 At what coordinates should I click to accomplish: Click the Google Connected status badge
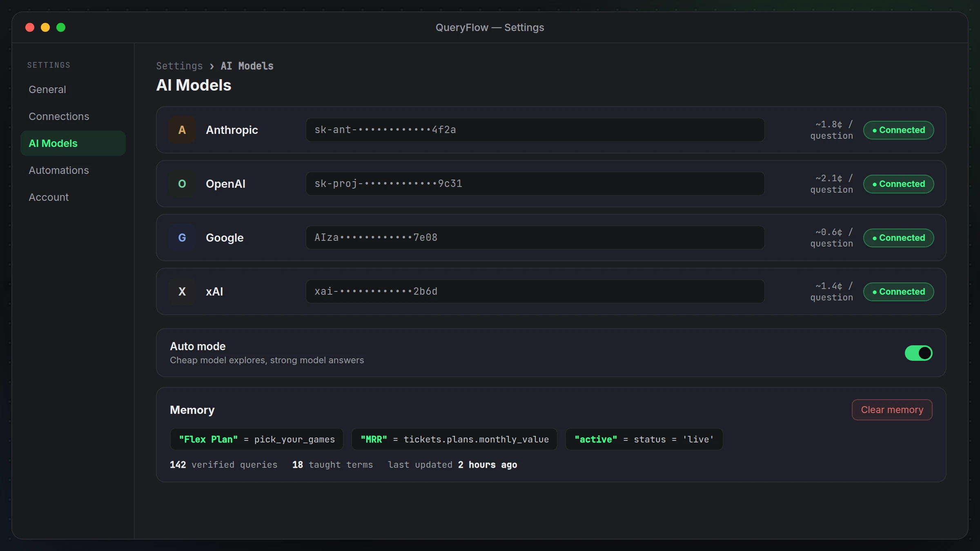(x=898, y=238)
